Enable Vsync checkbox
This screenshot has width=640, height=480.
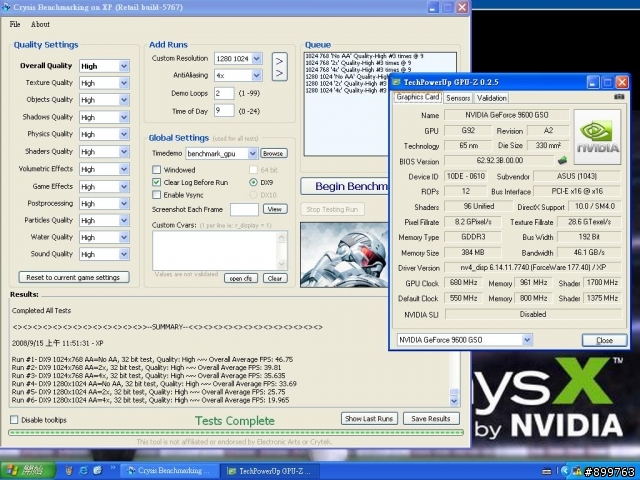[x=156, y=195]
